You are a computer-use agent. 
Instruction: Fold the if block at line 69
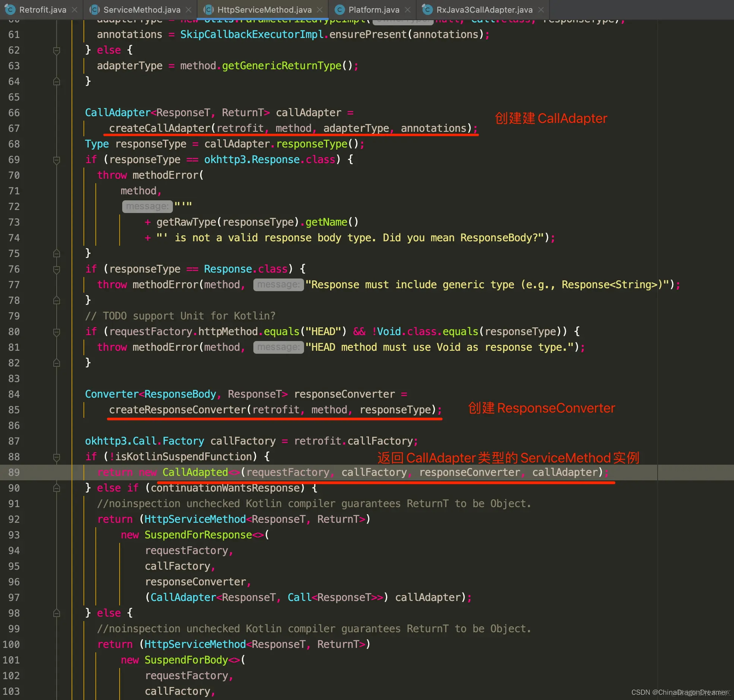(57, 160)
